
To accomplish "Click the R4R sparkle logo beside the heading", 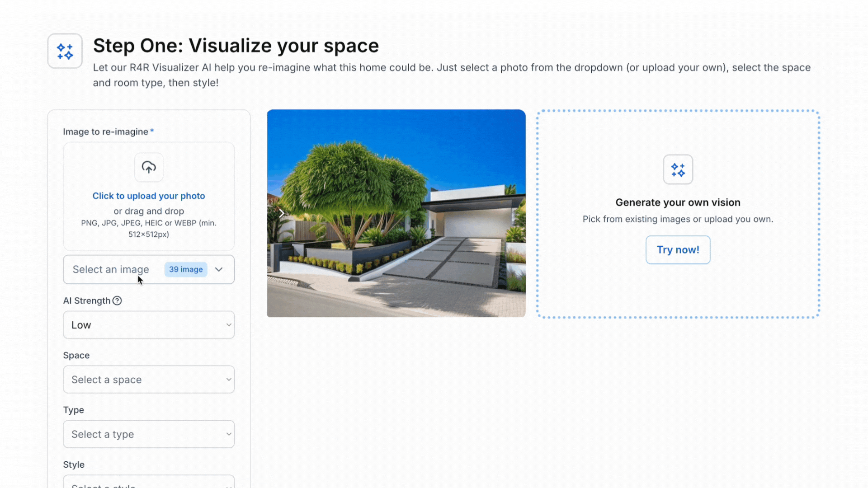I will pos(64,51).
